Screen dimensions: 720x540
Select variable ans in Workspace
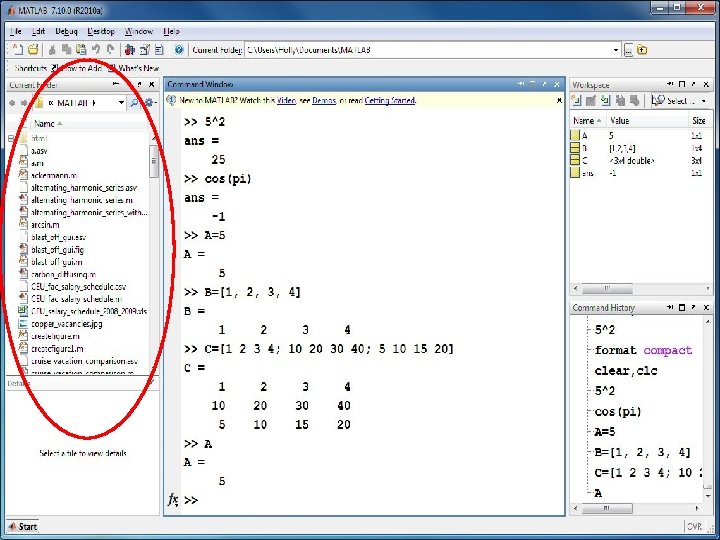coord(641,173)
